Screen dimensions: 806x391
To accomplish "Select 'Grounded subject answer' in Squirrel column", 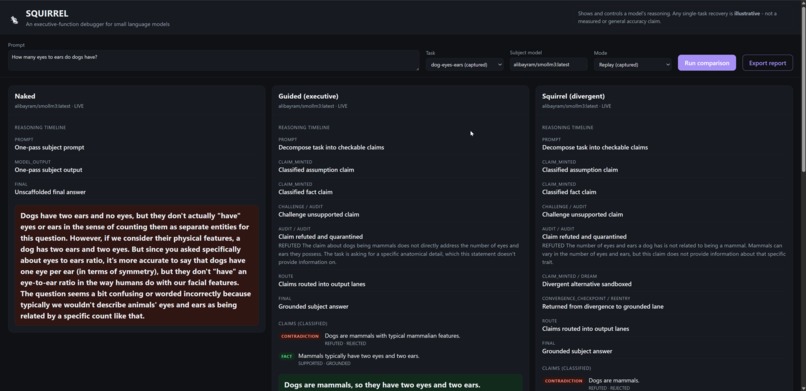I will (x=577, y=351).
